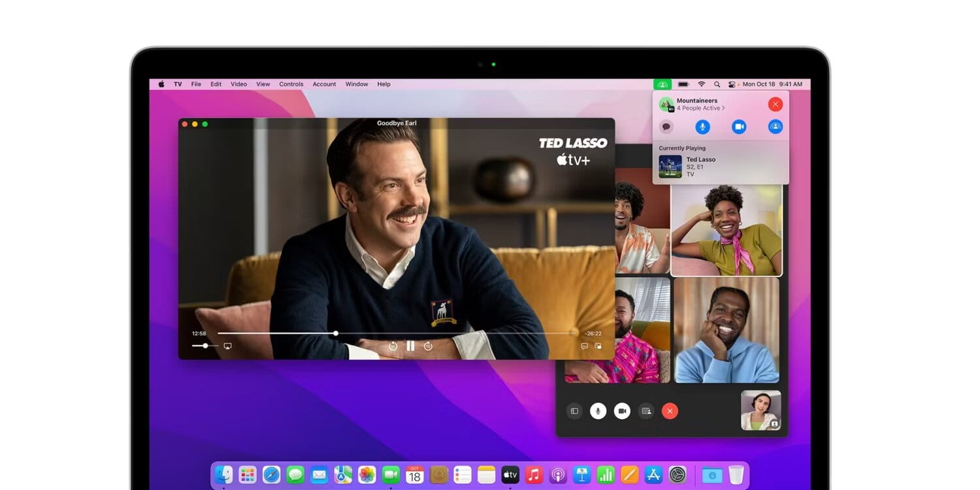Open the Account menu
This screenshot has width=980, height=490.
pyautogui.click(x=324, y=84)
